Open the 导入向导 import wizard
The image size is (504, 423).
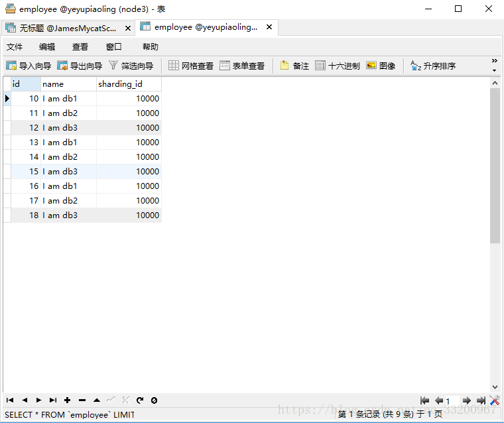(29, 66)
